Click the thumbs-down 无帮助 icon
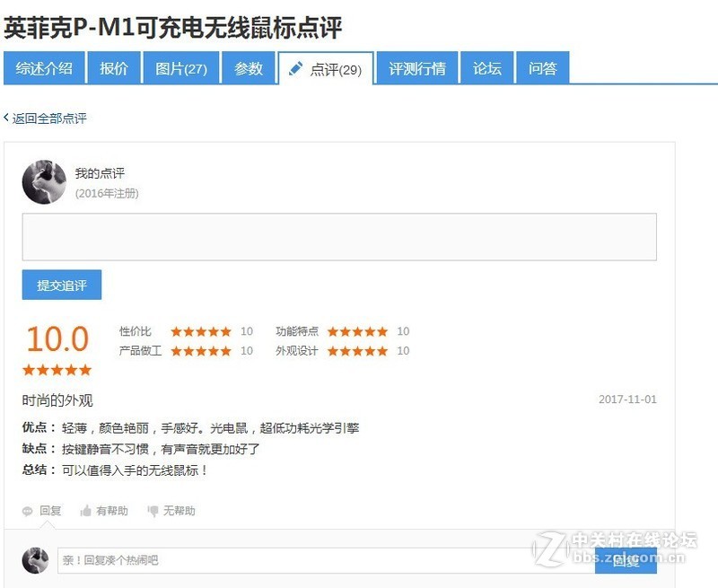 pos(153,511)
